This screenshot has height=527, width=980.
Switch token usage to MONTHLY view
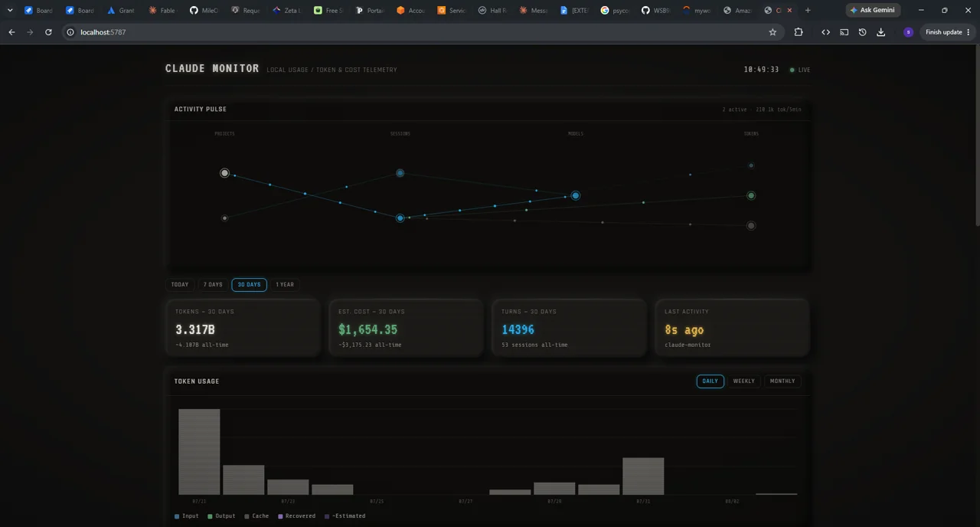click(x=782, y=381)
